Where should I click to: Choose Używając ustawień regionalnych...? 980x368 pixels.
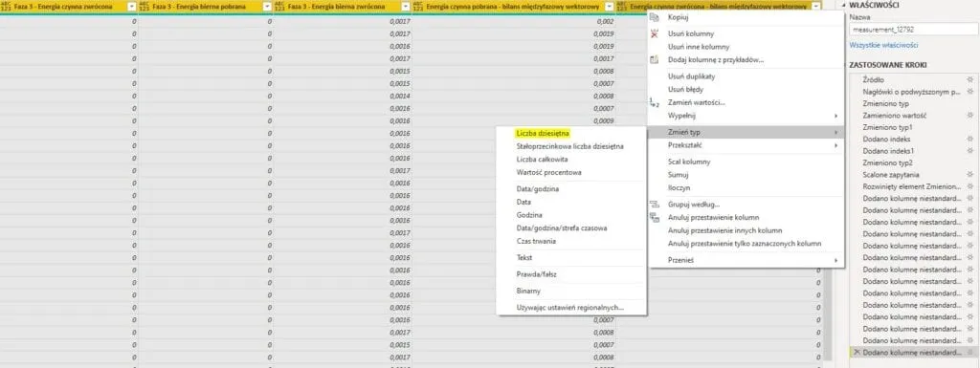(x=570, y=308)
